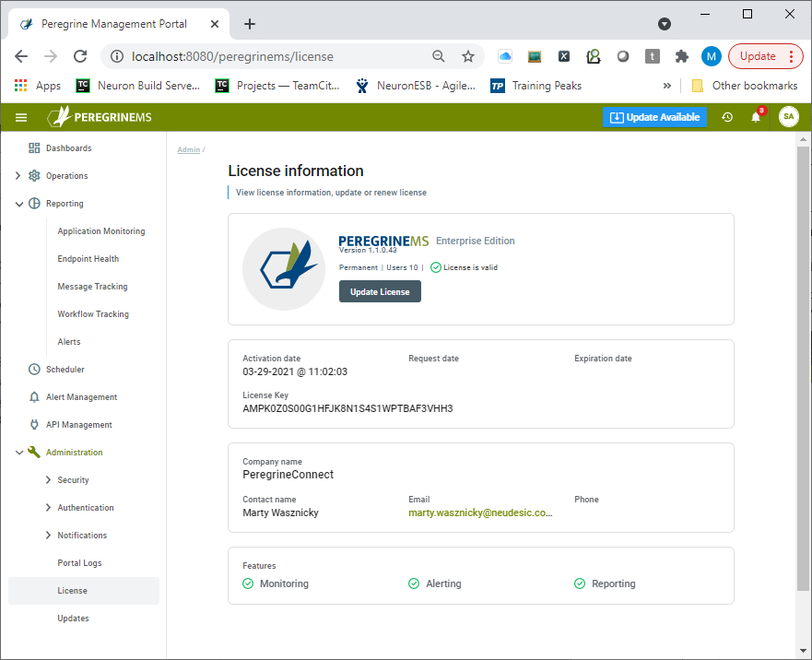Expand the Operations menu chevron
The width and height of the screenshot is (812, 660).
[x=18, y=176]
